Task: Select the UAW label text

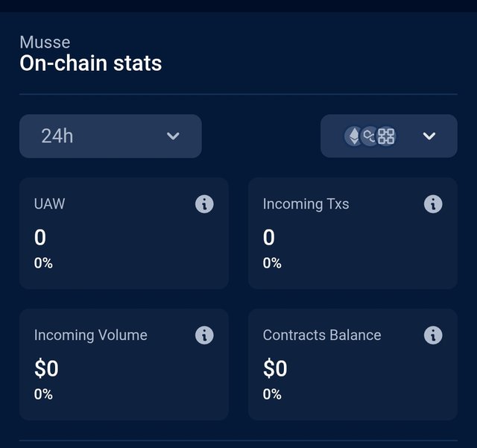Action: coord(49,204)
